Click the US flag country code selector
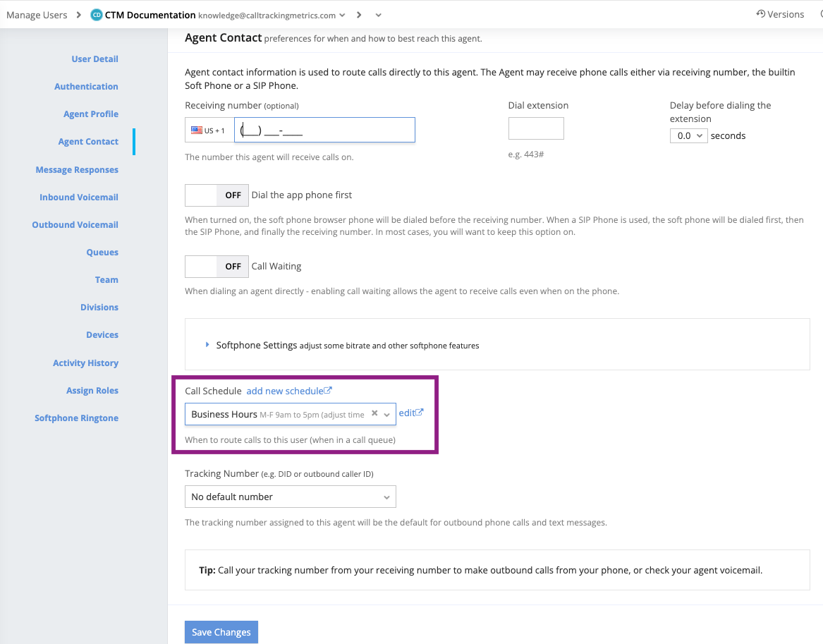Image resolution: width=823 pixels, height=644 pixels. pyautogui.click(x=209, y=130)
